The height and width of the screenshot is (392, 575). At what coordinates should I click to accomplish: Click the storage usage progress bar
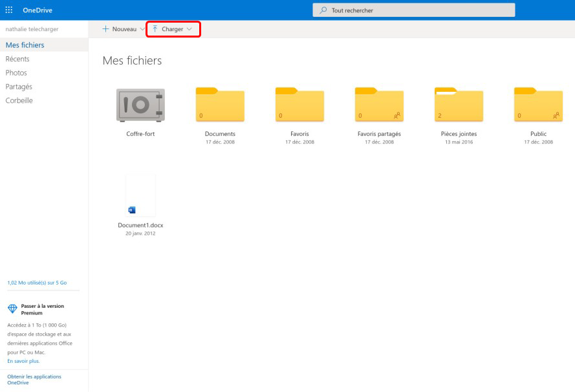[43, 290]
